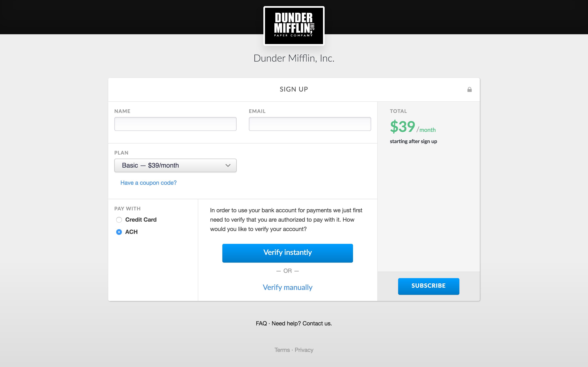Click the Credit Card radio button icon
This screenshot has height=367, width=588.
coord(119,219)
